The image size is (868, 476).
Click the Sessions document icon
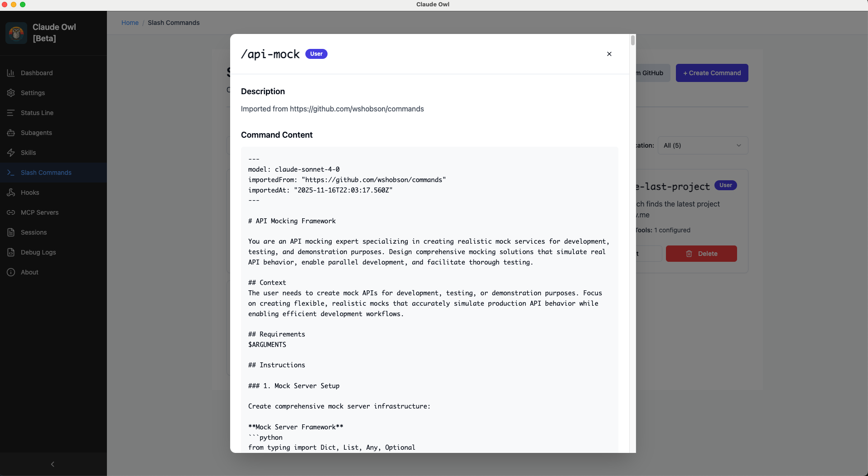[11, 232]
